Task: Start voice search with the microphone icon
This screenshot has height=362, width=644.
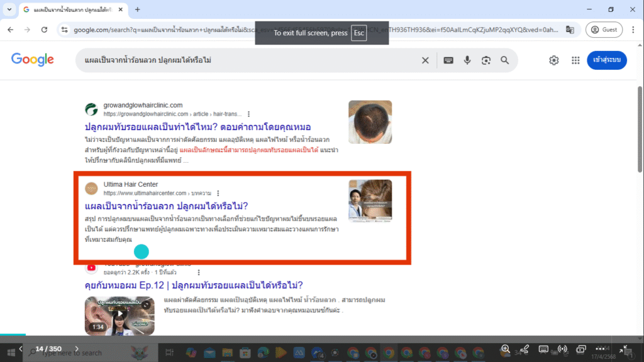Action: [467, 60]
